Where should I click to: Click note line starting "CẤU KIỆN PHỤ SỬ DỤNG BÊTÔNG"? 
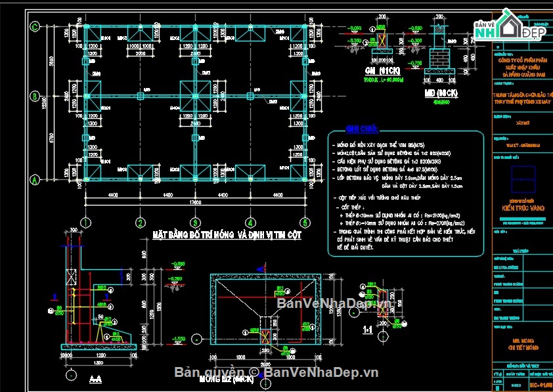(x=386, y=162)
